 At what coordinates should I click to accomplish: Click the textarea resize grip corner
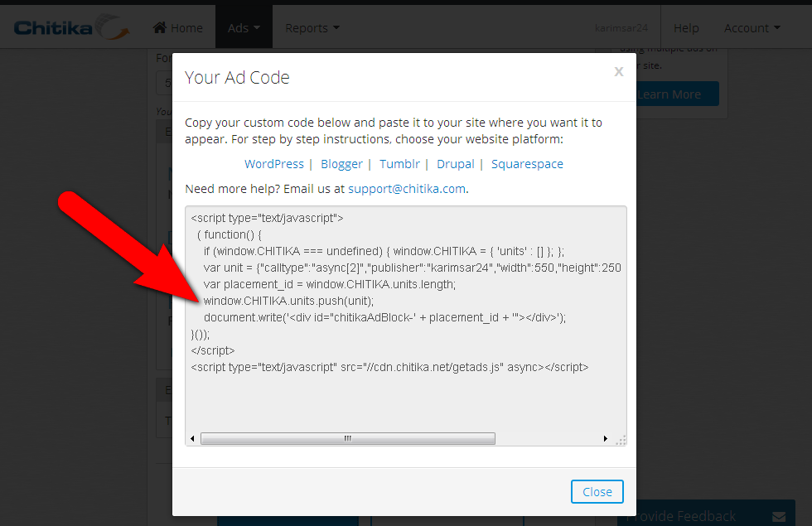point(621,440)
